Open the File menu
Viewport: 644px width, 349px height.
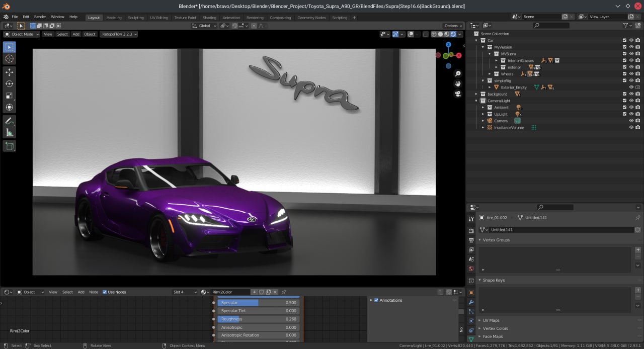(15, 17)
